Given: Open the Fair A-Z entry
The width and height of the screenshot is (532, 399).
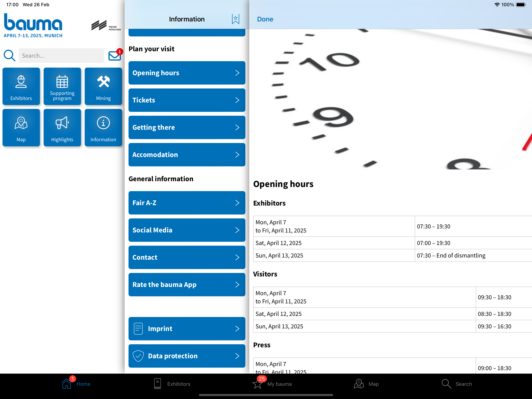Looking at the screenshot, I should click(187, 203).
